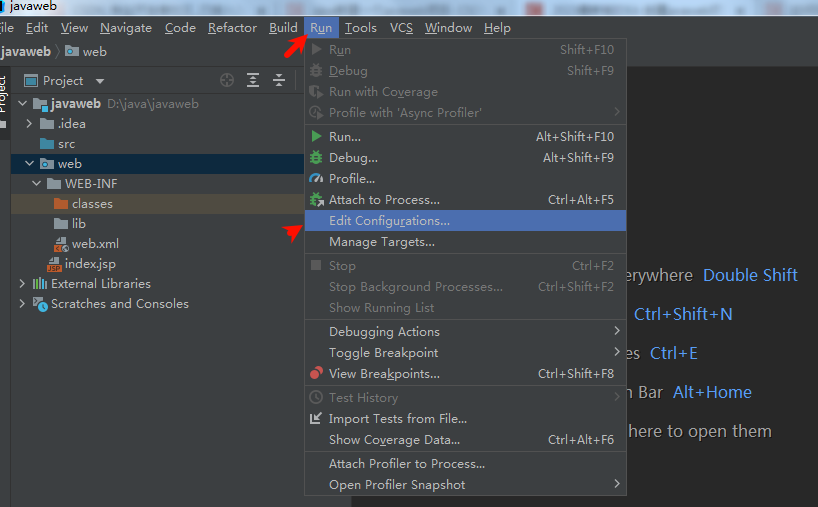The image size is (818, 507).
Task: Expand Scratches and Consoles node
Action: coord(22,303)
